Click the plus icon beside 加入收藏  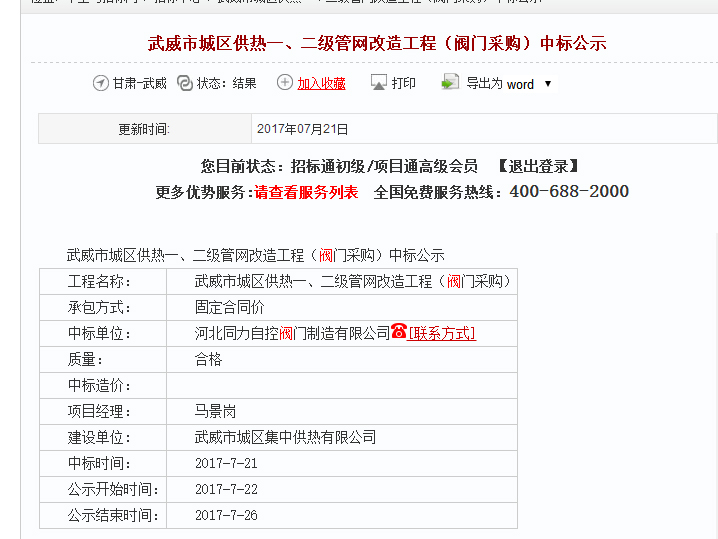285,83
